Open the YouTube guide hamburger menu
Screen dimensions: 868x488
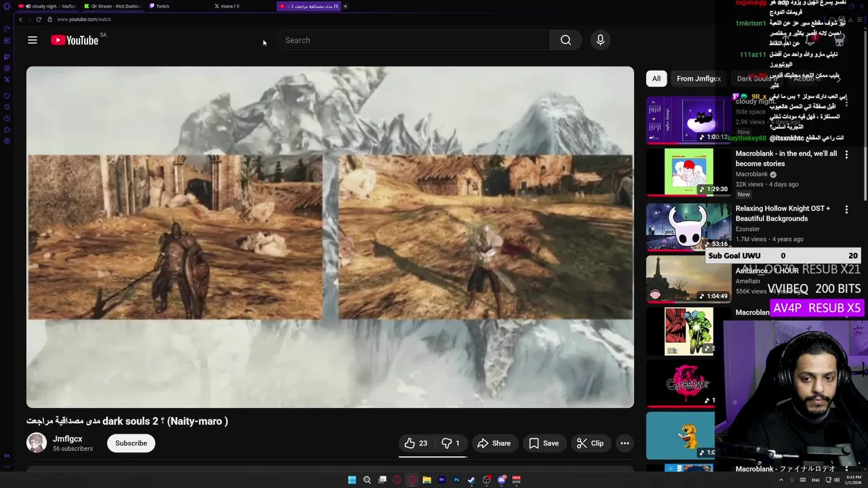click(33, 40)
